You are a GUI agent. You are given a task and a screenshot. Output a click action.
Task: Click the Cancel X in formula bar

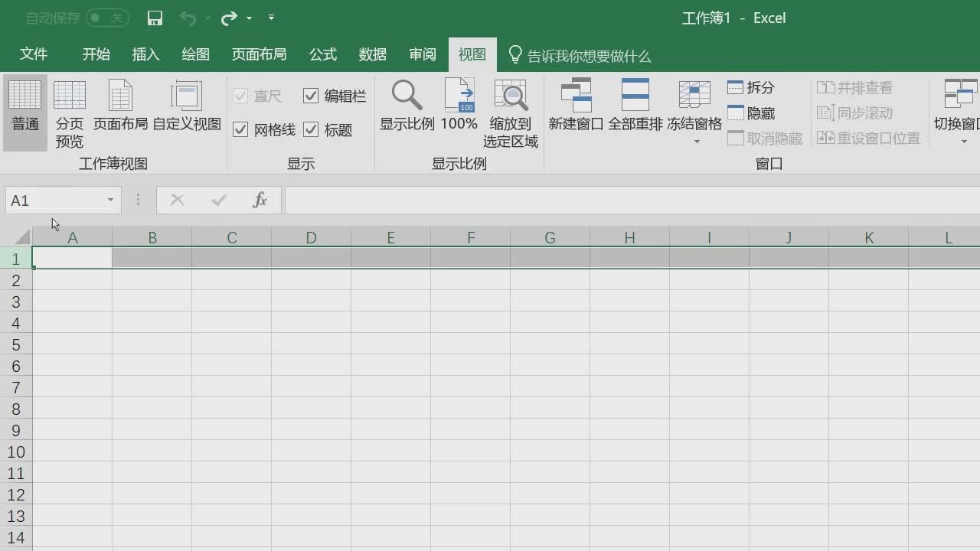[x=177, y=200]
